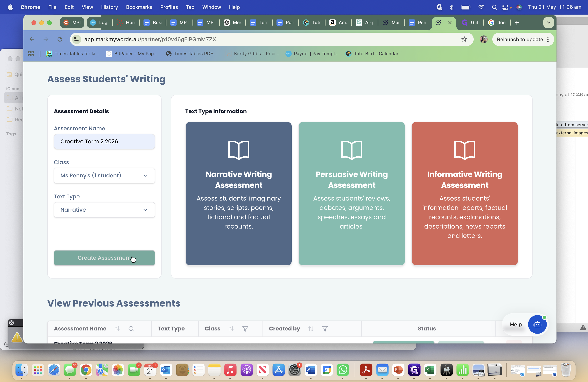This screenshot has width=588, height=382.
Task: Switch to the Glit tab
Action: [470, 23]
